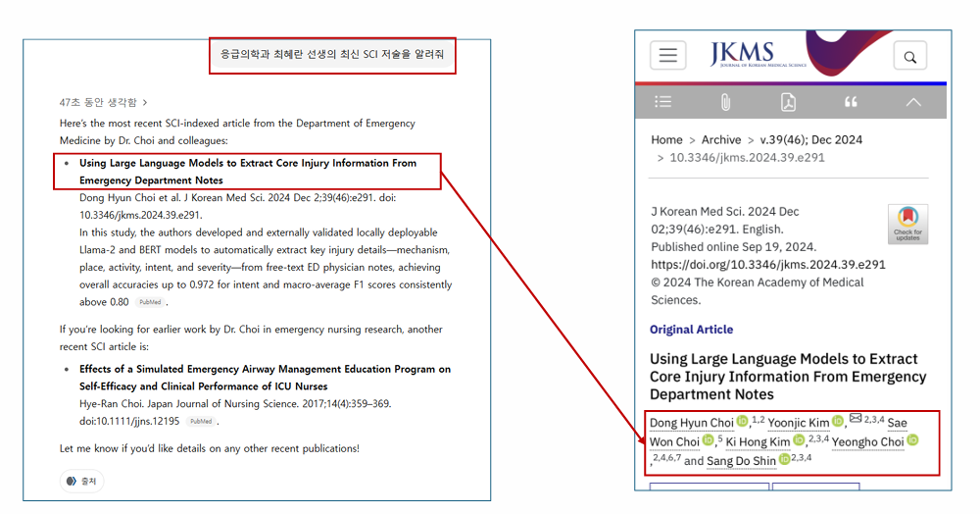The width and height of the screenshot is (980, 514).
Task: Open author Sang Do Shin link
Action: (x=741, y=461)
